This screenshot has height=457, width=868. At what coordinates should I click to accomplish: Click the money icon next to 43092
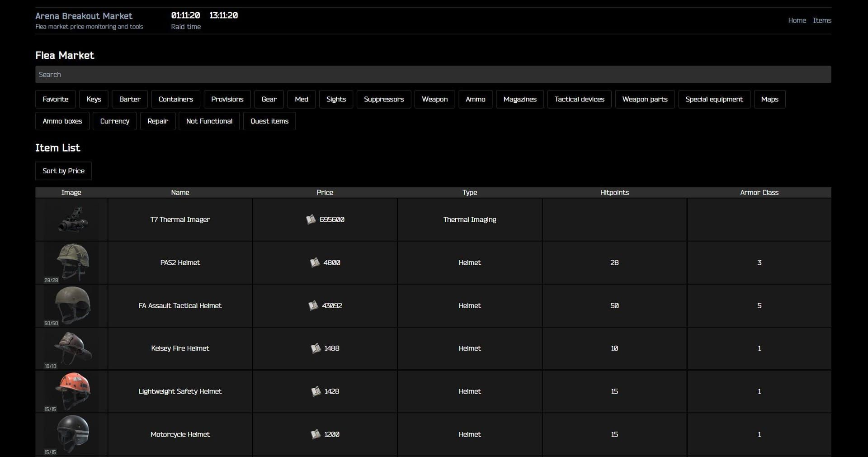point(313,305)
